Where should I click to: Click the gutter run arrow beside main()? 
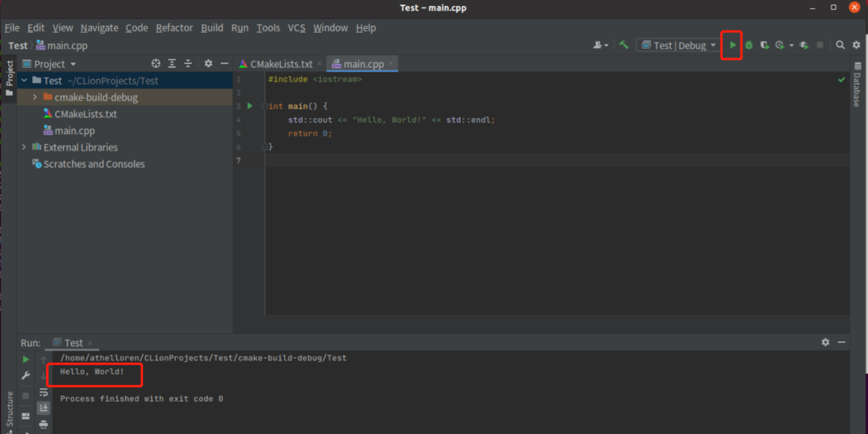pos(250,106)
